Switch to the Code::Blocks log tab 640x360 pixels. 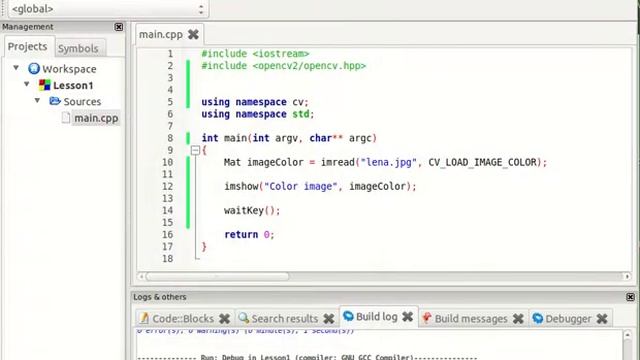coord(183,319)
